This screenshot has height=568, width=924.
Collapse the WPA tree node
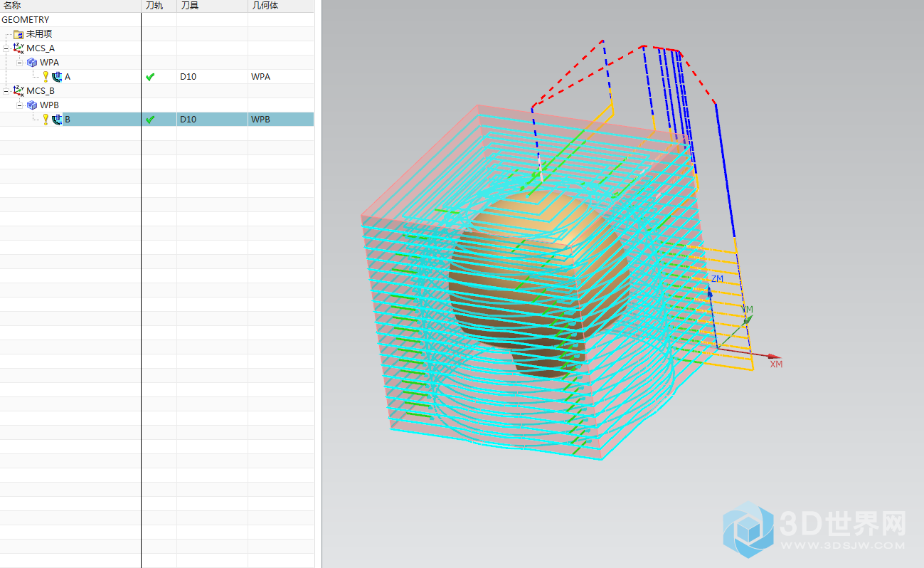tap(20, 63)
